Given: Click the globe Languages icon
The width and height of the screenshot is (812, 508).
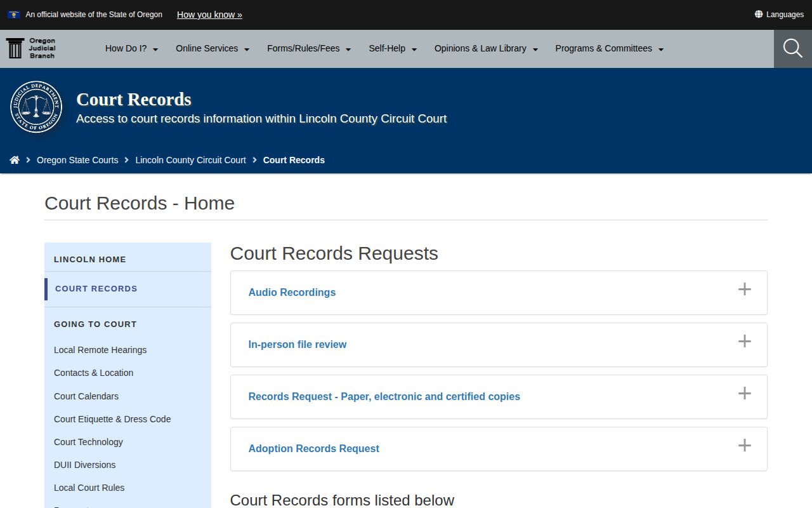Looking at the screenshot, I should coord(759,14).
